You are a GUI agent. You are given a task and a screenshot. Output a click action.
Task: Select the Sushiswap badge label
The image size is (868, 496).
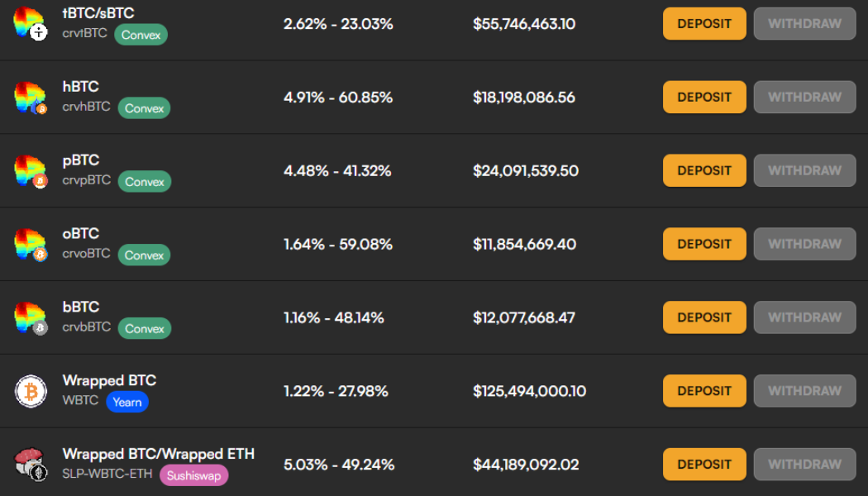click(193, 476)
